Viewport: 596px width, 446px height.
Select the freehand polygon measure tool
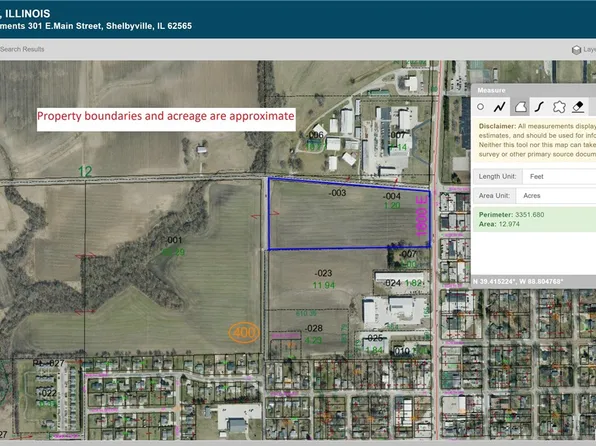coord(559,107)
